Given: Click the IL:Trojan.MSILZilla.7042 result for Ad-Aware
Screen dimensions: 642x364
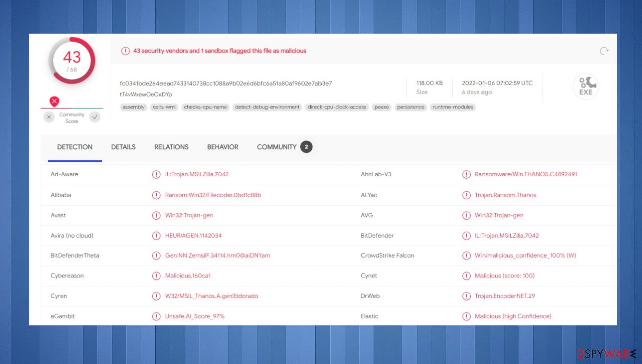Looking at the screenshot, I should click(197, 174).
